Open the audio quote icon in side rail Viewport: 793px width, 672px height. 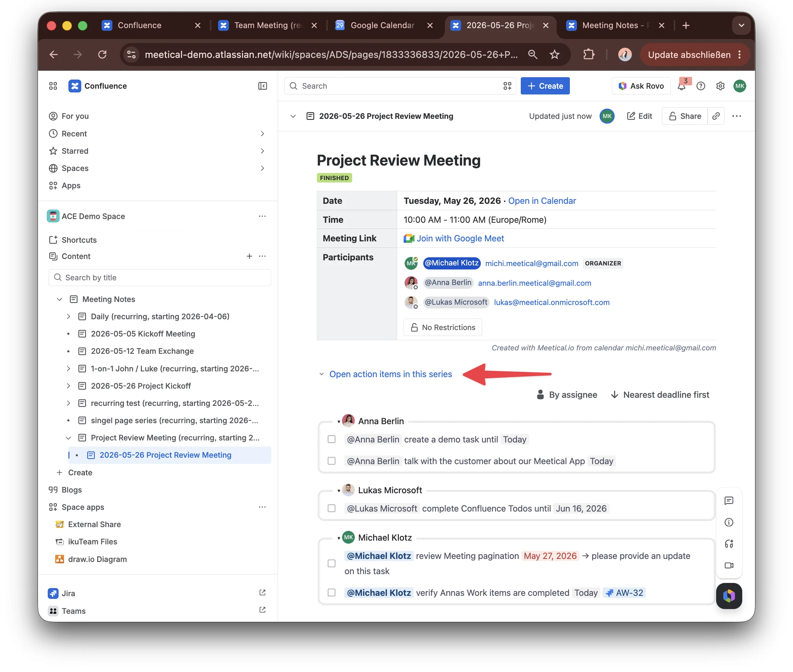tap(729, 544)
